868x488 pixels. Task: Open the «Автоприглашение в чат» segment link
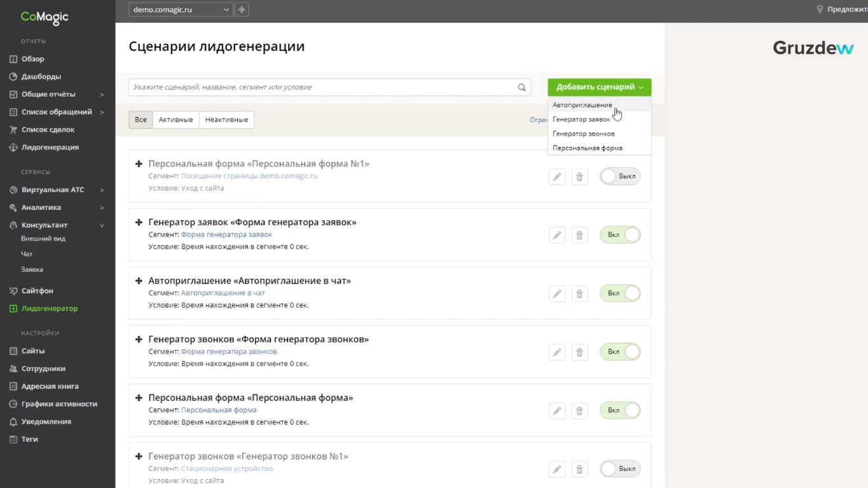223,293
